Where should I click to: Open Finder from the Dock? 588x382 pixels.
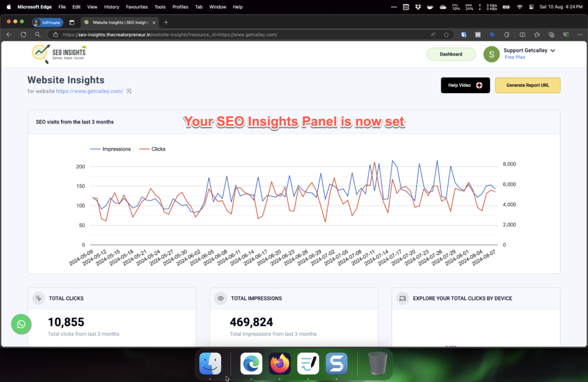pos(210,363)
